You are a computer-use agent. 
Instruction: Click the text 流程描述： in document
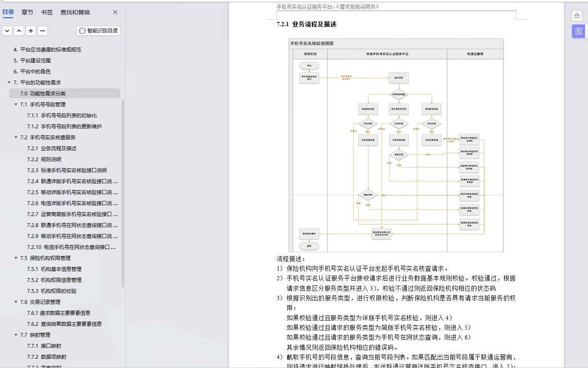(x=291, y=259)
